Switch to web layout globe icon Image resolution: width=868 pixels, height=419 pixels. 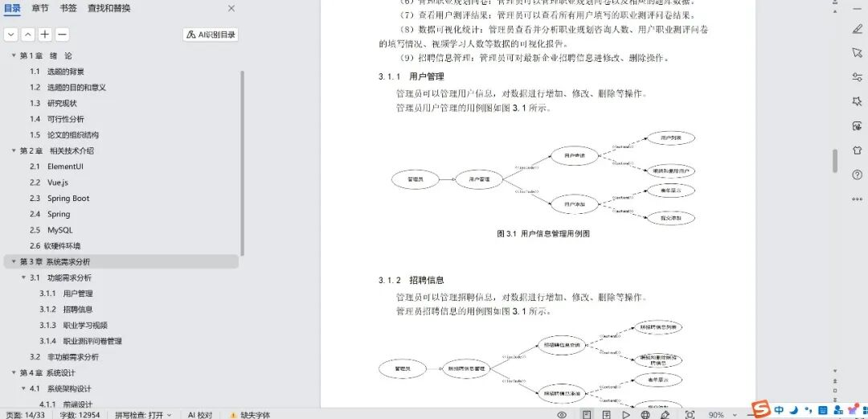coord(645,414)
